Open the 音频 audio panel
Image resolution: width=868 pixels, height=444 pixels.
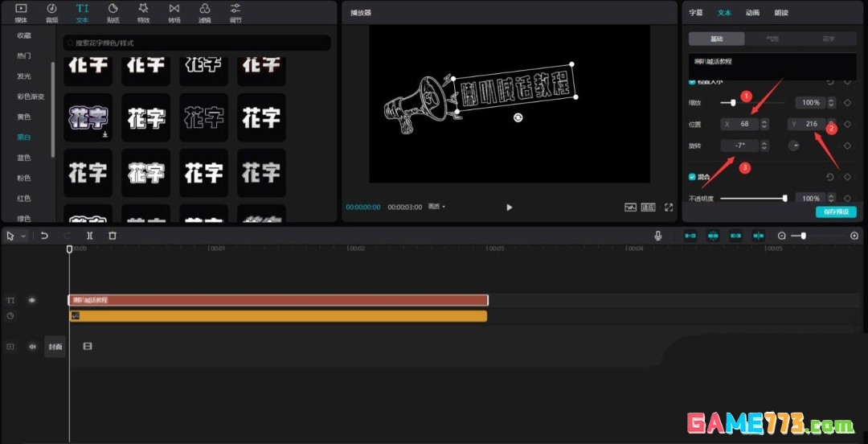tap(51, 13)
